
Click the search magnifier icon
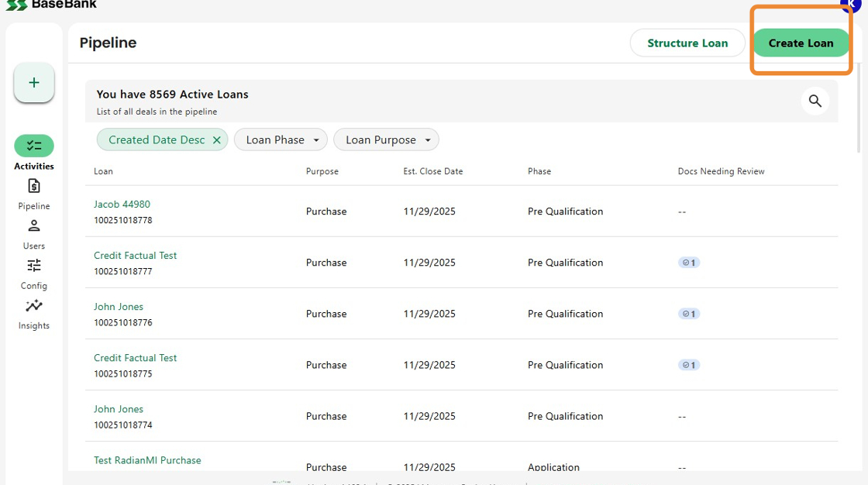[815, 101]
